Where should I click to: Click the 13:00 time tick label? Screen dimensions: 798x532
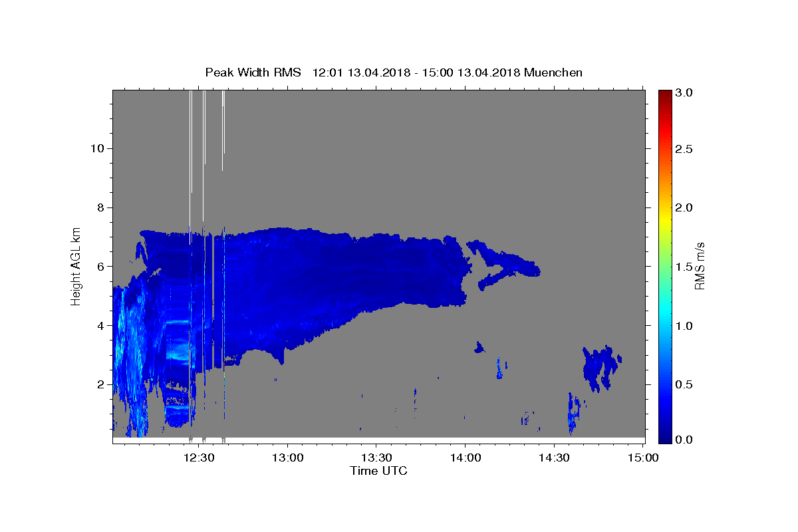click(287, 458)
